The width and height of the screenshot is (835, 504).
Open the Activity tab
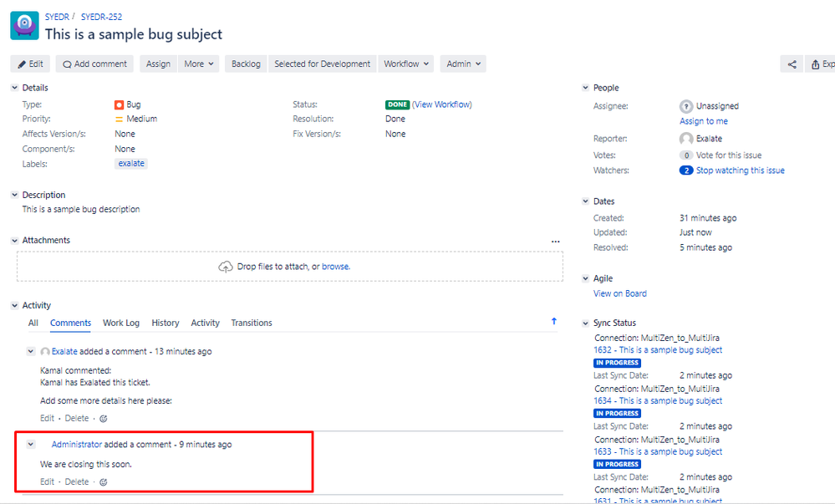[205, 323]
